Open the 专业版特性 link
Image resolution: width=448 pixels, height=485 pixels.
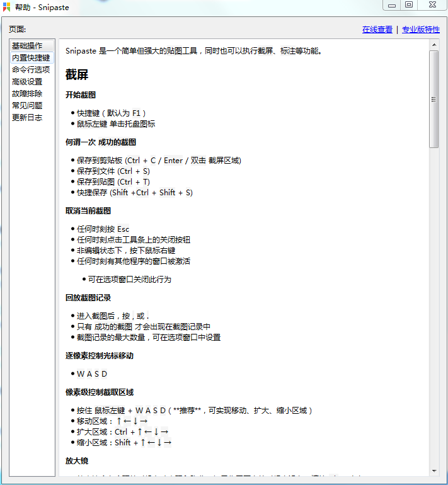[x=421, y=30]
